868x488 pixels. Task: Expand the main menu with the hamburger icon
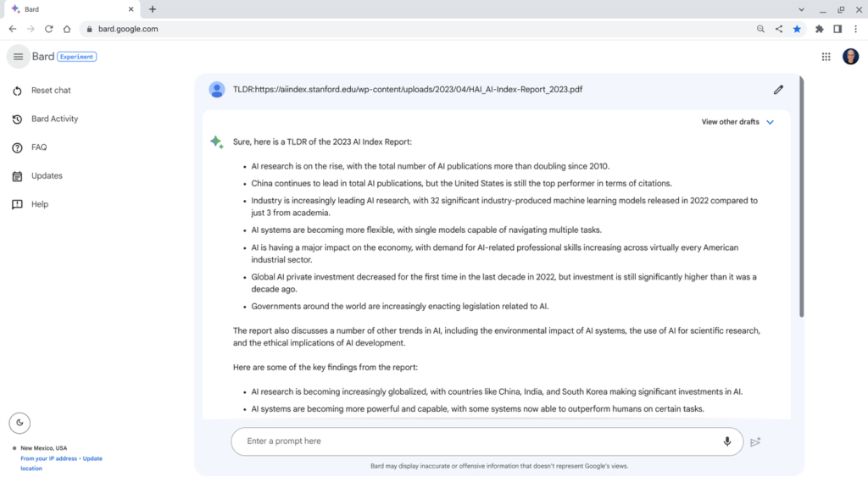18,56
